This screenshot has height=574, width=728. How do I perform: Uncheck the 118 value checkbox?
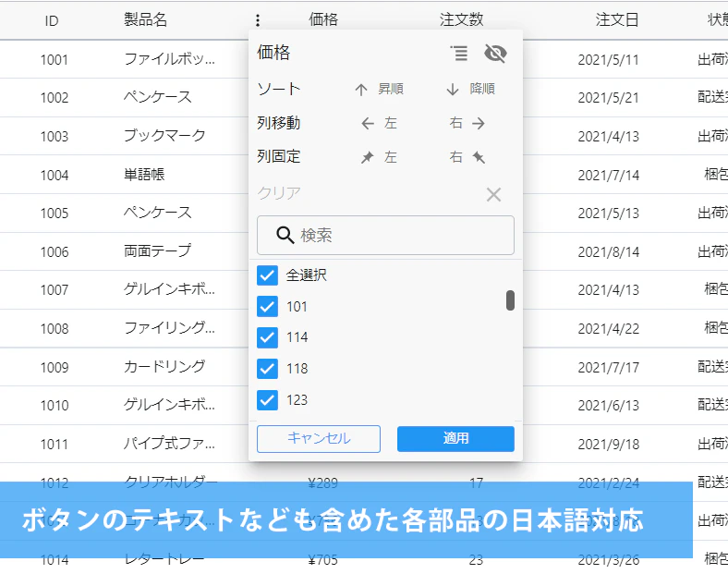click(x=267, y=369)
